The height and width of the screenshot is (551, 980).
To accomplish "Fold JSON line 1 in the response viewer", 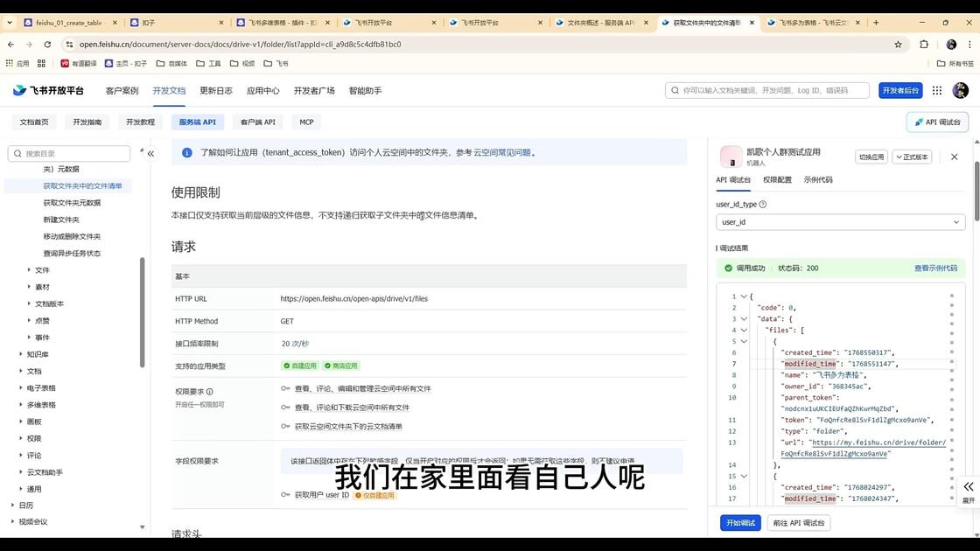I will pyautogui.click(x=744, y=296).
